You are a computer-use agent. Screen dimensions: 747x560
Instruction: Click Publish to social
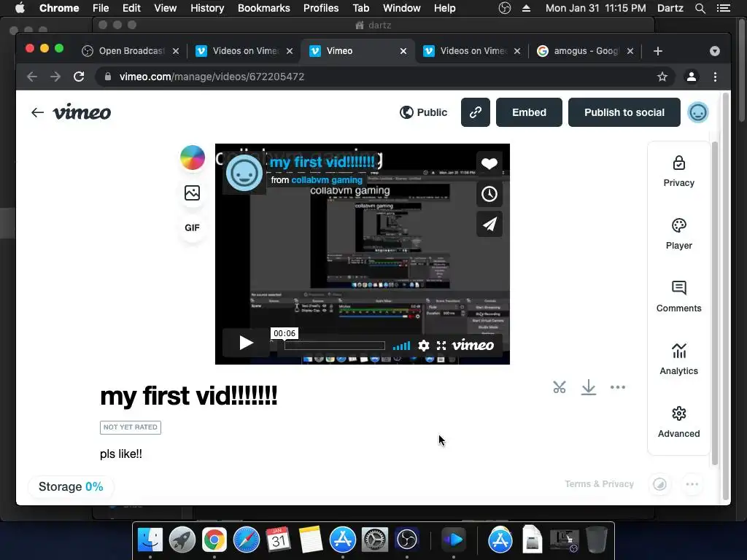[624, 112]
